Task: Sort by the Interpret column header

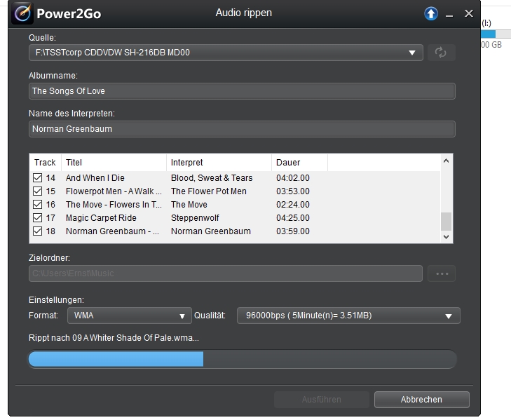Action: (x=219, y=163)
